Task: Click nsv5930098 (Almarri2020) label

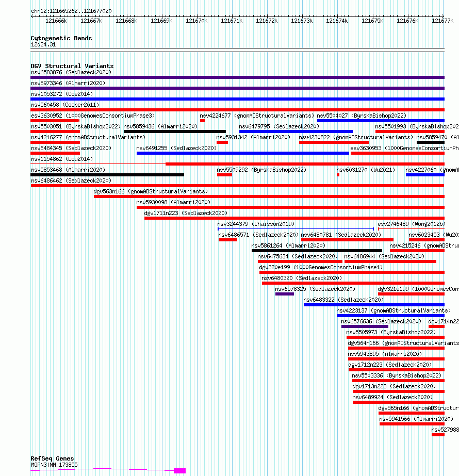Action: point(173,202)
